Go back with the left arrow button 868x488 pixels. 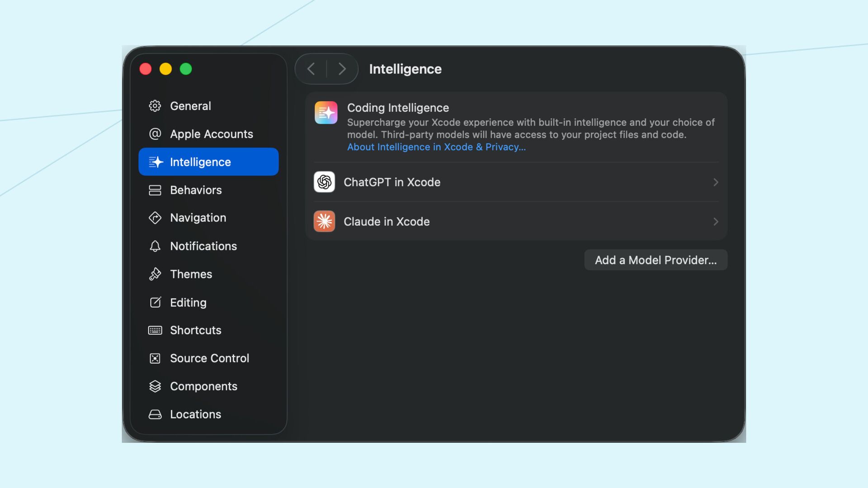(x=311, y=69)
